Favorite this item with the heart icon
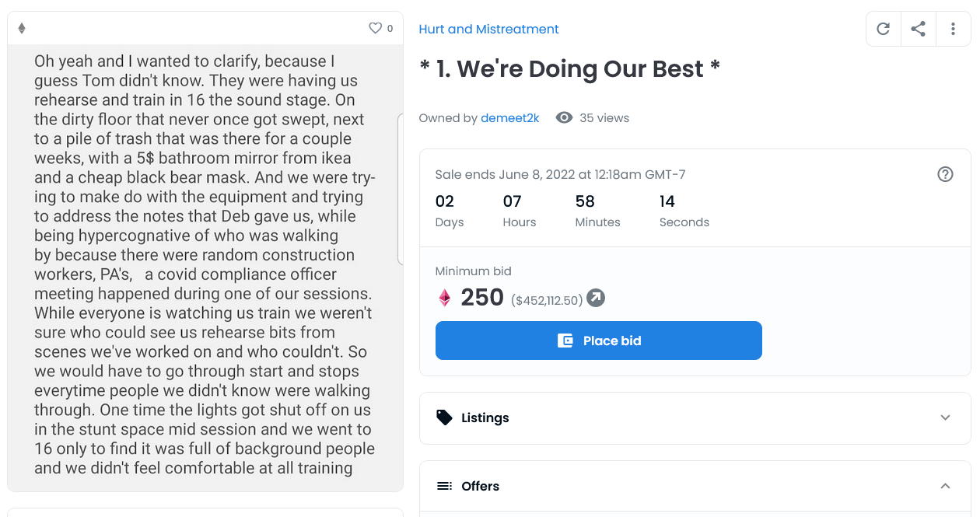This screenshot has height=517, width=980. click(x=375, y=28)
